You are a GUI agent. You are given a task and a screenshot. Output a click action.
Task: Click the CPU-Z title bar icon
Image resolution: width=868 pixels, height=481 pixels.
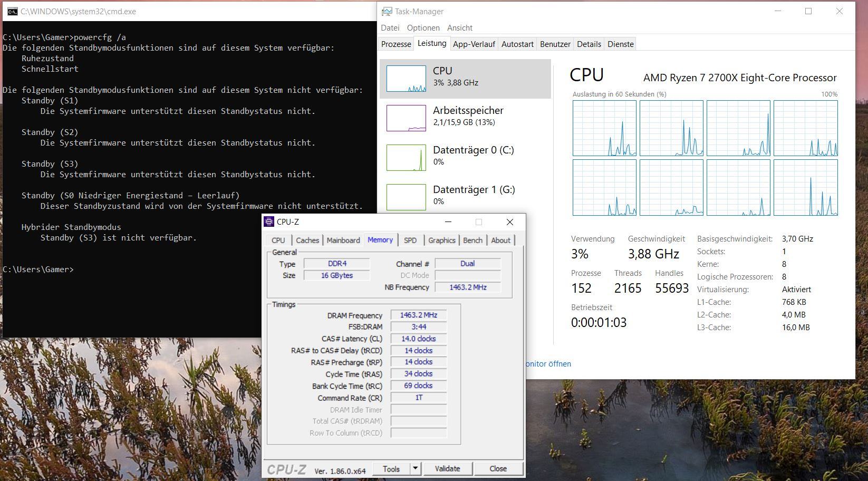269,222
